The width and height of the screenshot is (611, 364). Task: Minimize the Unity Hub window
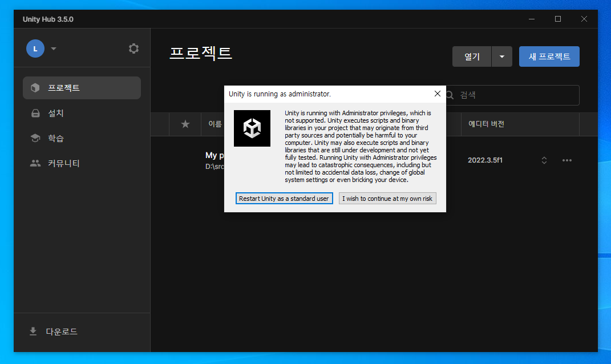(532, 19)
